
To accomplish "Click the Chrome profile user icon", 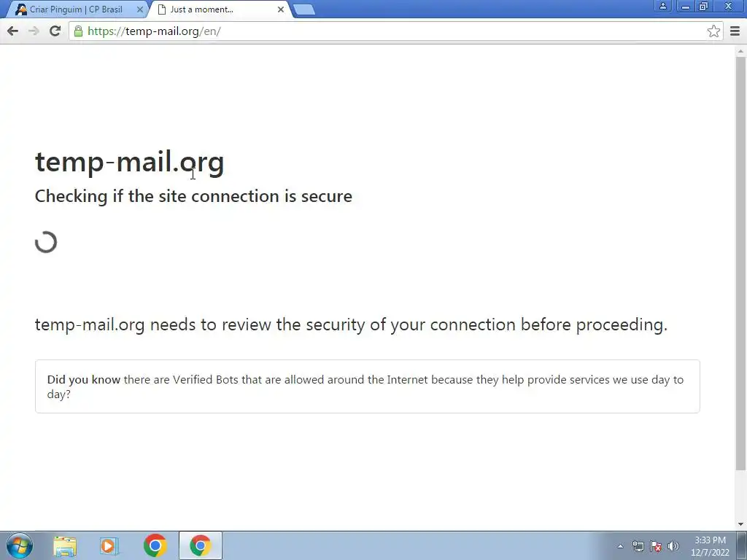I will 662,6.
